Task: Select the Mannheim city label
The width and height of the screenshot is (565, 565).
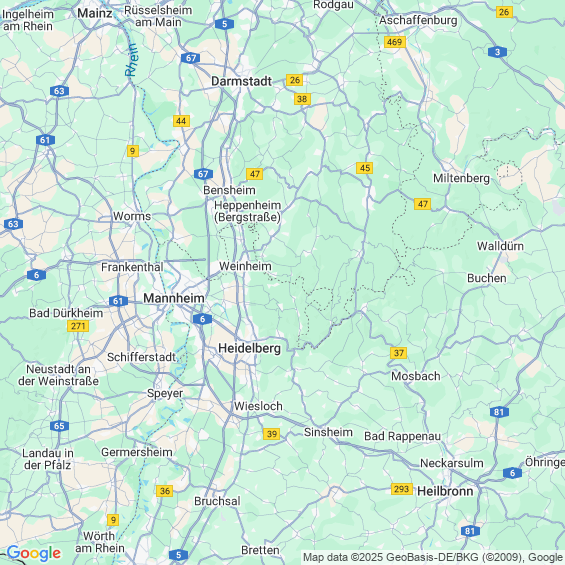Action: [174, 298]
